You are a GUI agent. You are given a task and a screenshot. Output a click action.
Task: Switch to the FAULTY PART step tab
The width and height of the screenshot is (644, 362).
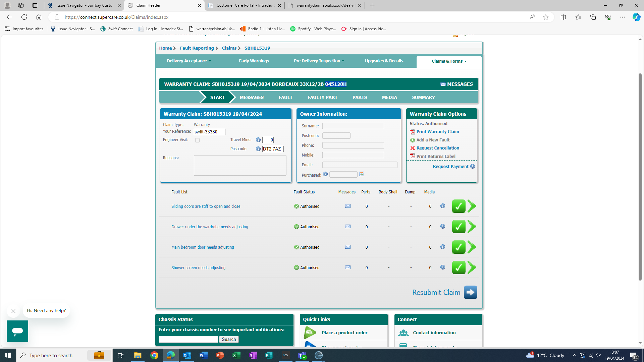tap(322, 98)
